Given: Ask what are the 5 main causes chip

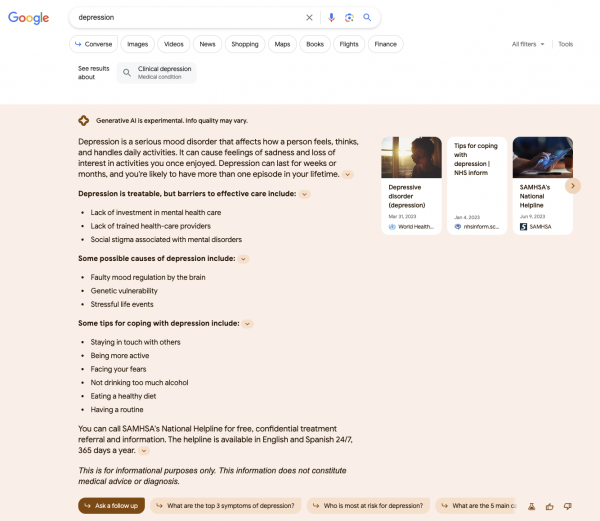Looking at the screenshot, I should (x=476, y=506).
